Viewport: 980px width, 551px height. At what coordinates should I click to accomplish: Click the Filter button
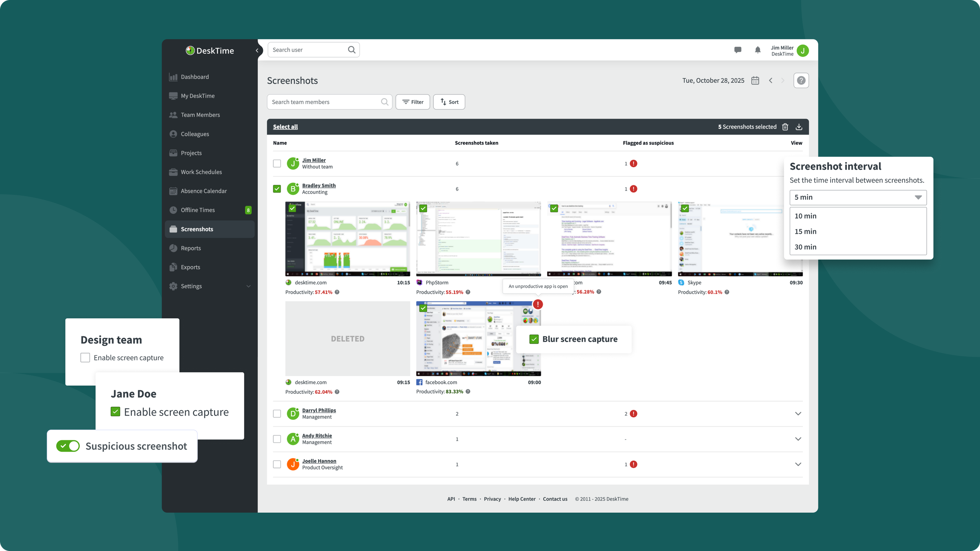413,102
